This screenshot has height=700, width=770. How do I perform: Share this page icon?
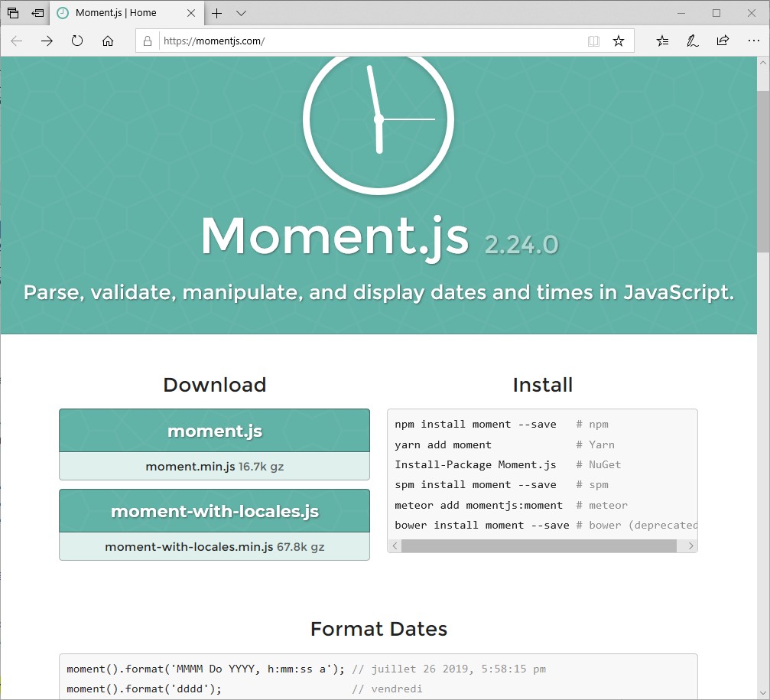pyautogui.click(x=723, y=41)
